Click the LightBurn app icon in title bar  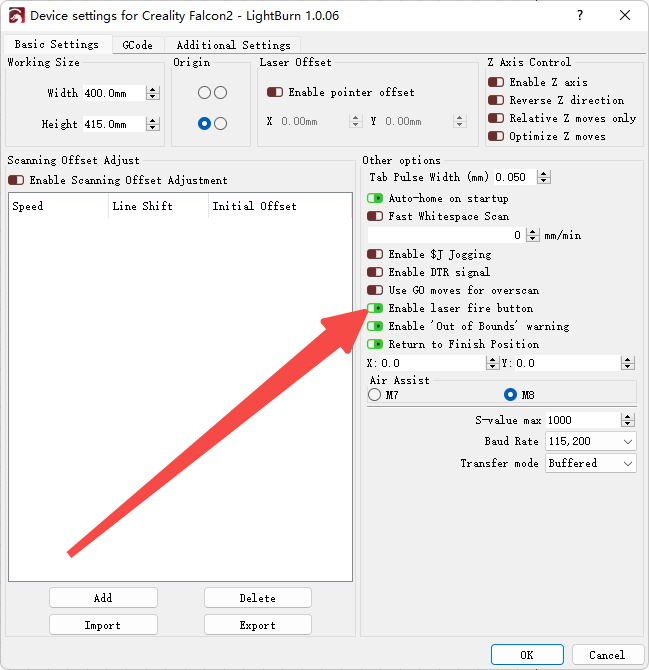tap(17, 16)
